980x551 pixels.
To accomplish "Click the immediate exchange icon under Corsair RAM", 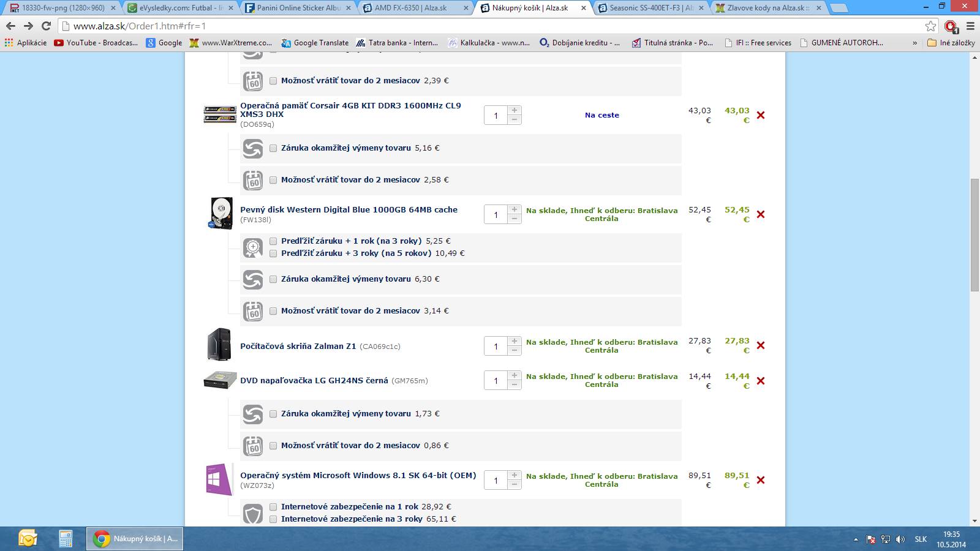I will [x=253, y=148].
